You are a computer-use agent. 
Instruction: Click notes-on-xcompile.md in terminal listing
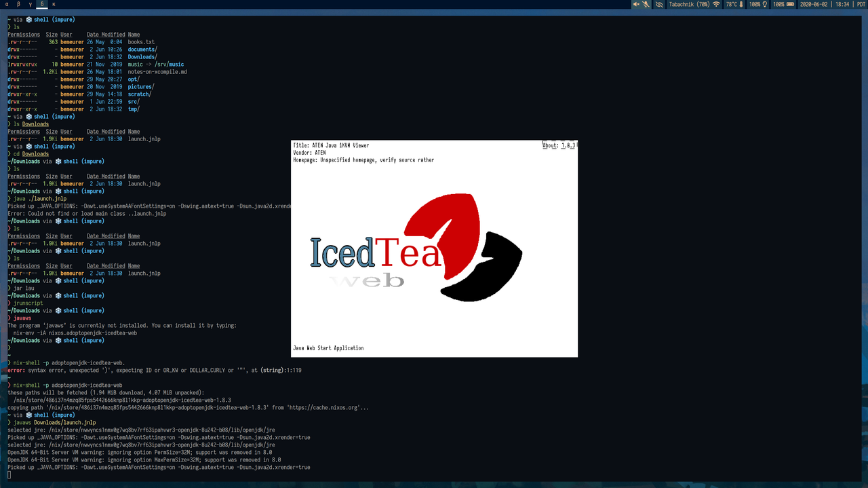[157, 72]
